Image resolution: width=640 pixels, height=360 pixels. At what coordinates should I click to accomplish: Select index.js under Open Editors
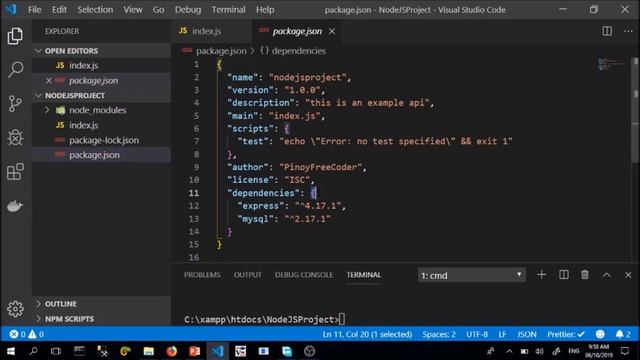point(101,65)
